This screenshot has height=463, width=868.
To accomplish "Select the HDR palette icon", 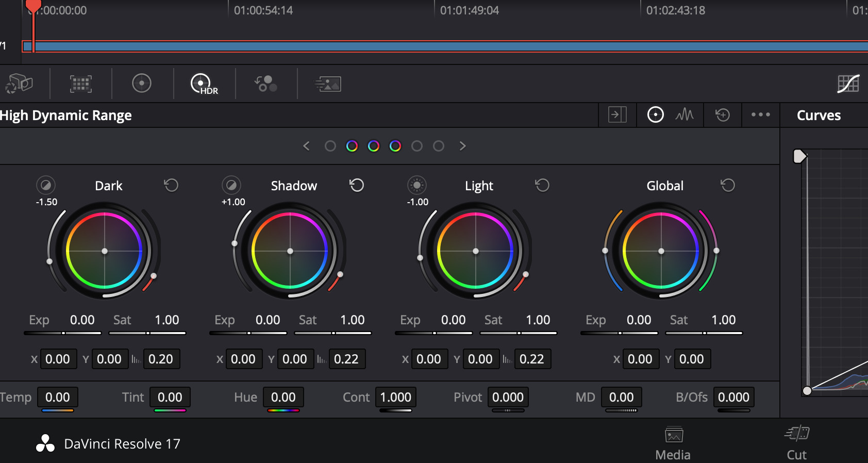I will click(204, 84).
